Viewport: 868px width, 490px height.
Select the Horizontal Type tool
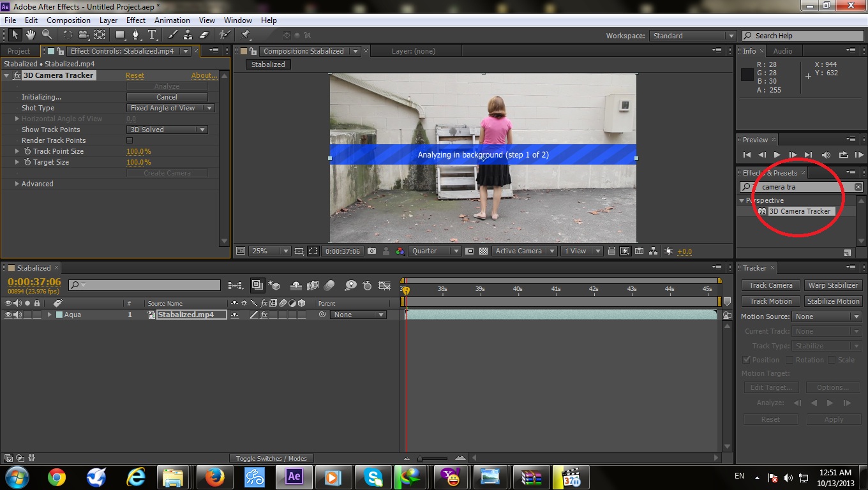point(153,35)
